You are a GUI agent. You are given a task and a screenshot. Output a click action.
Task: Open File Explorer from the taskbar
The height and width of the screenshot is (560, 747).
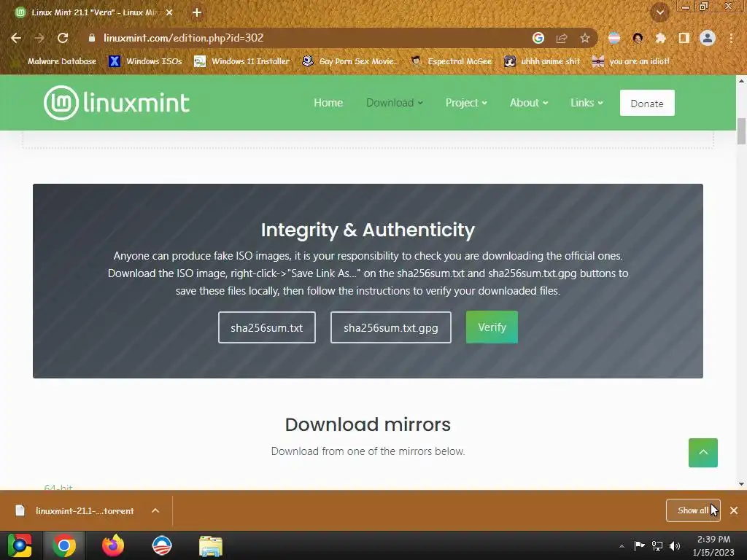click(x=211, y=546)
